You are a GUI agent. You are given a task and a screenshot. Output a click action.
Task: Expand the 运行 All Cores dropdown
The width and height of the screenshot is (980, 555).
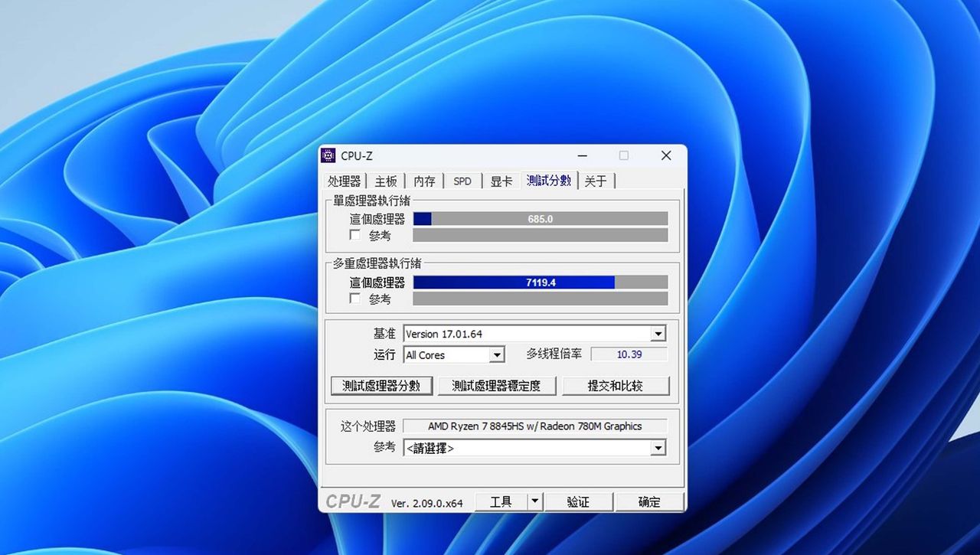coord(454,354)
